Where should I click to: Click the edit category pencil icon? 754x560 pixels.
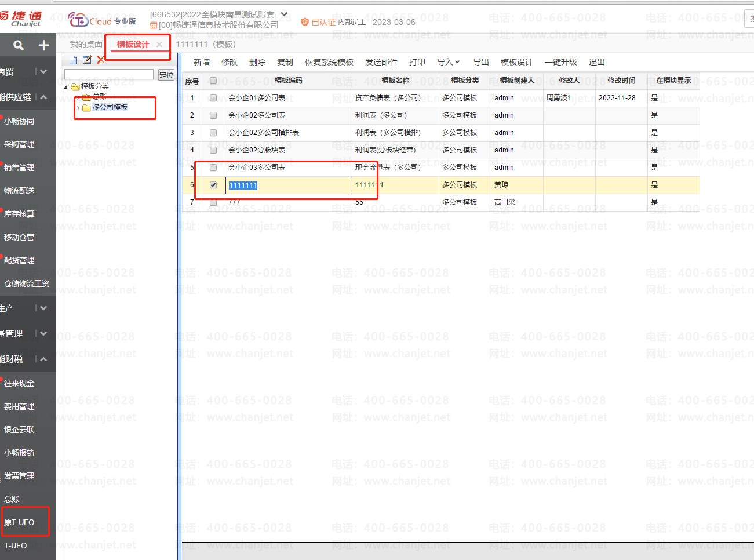click(x=87, y=60)
